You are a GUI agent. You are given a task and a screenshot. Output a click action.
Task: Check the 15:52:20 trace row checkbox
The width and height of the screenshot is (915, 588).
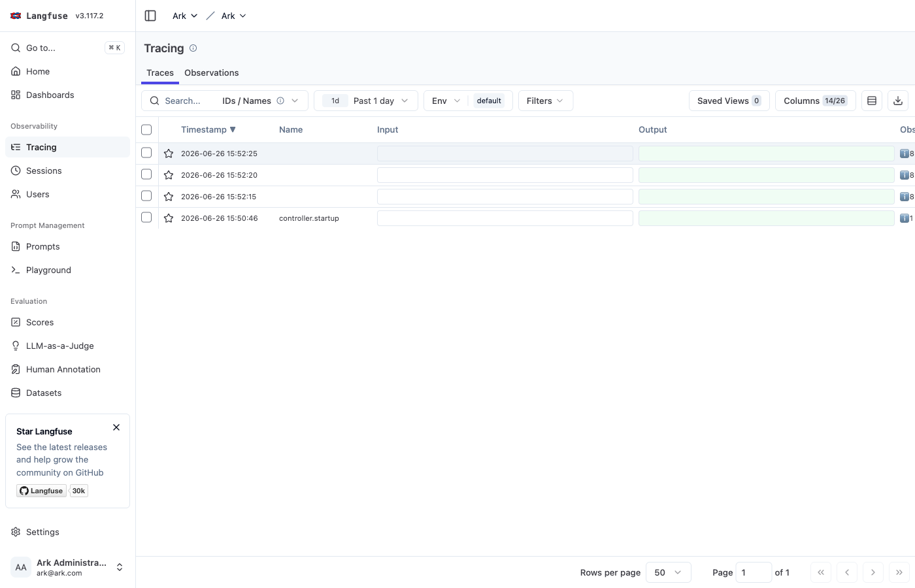[146, 174]
